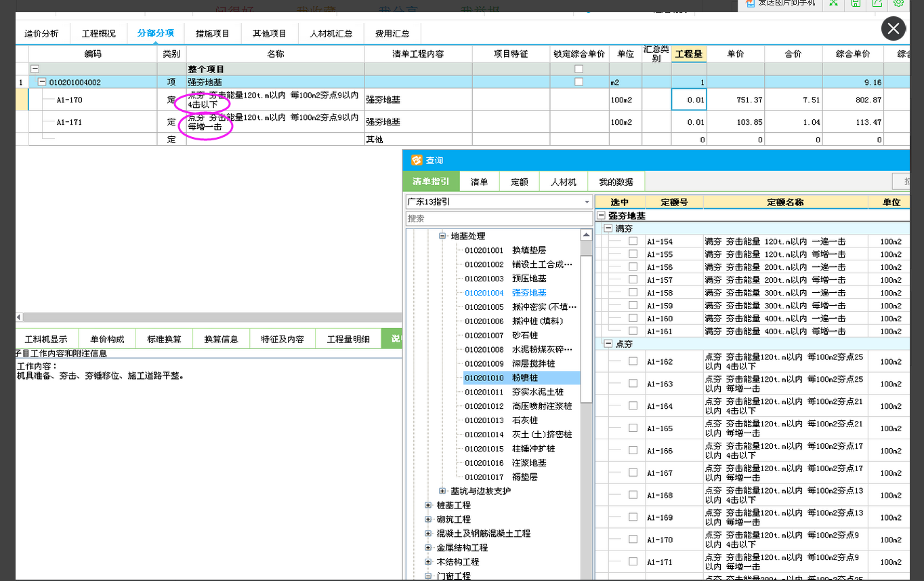Screen dimensions: 924x581
Task: Check the A1-160 quota checkbox
Action: pos(633,318)
